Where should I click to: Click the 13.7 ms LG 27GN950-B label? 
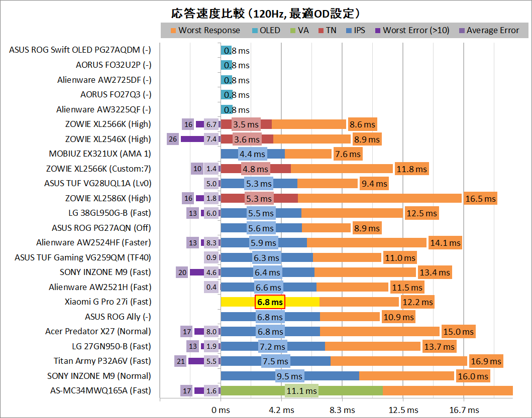(x=440, y=347)
